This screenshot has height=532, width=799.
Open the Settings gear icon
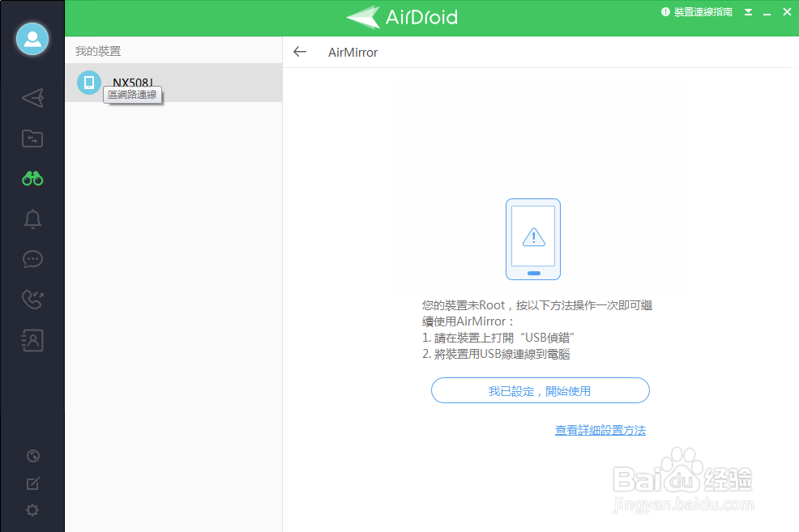coord(32,510)
